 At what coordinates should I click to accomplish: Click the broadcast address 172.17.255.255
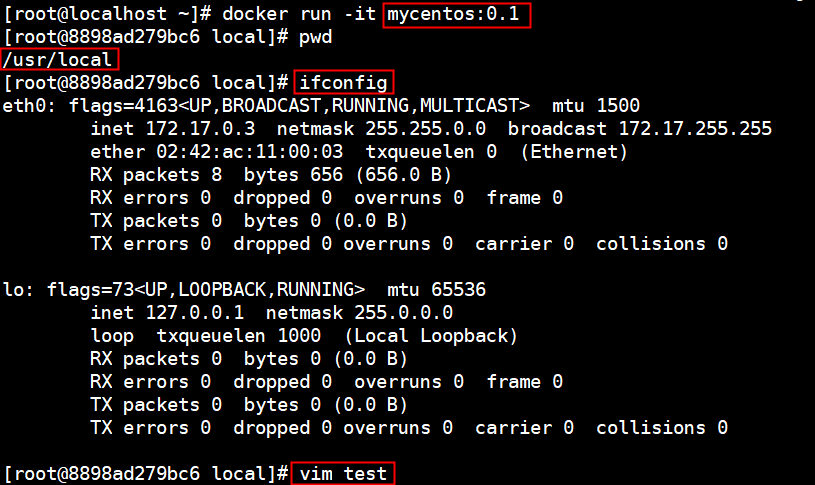695,128
